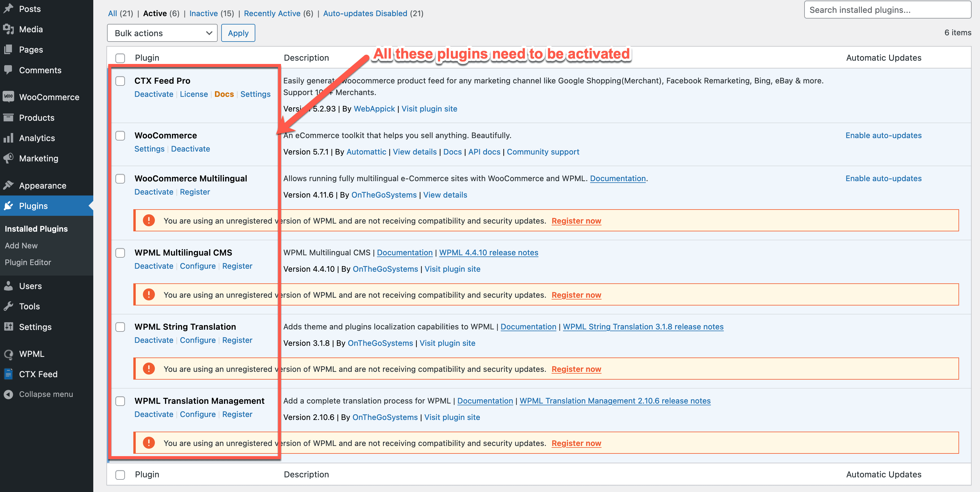Viewport: 980px width, 492px height.
Task: Click the Appearance paintbrush icon
Action: tap(8, 185)
